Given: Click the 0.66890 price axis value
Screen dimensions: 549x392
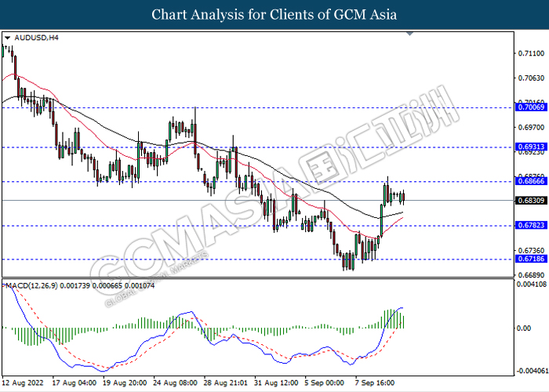Looking at the screenshot, I should [x=531, y=274].
